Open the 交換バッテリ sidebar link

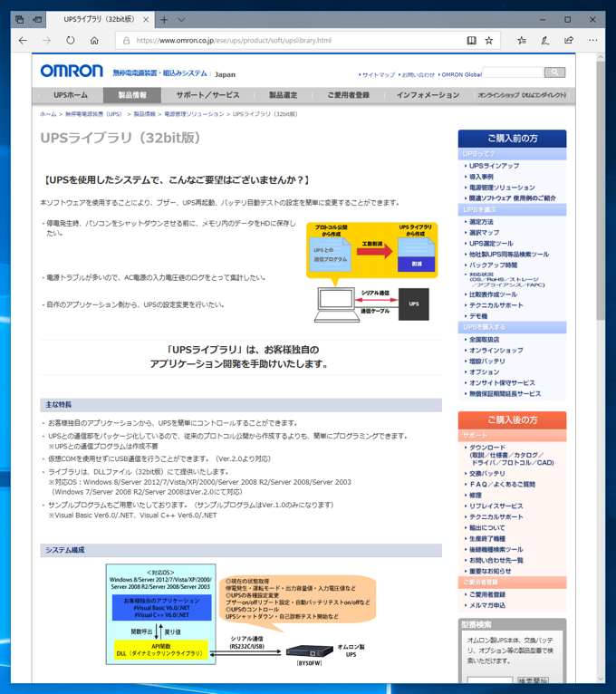(x=486, y=474)
